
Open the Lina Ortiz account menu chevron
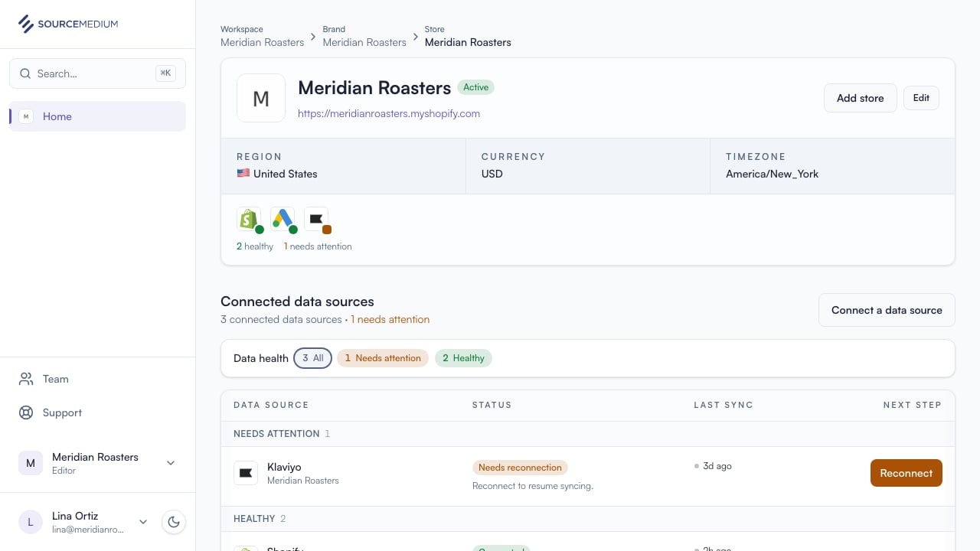[142, 522]
